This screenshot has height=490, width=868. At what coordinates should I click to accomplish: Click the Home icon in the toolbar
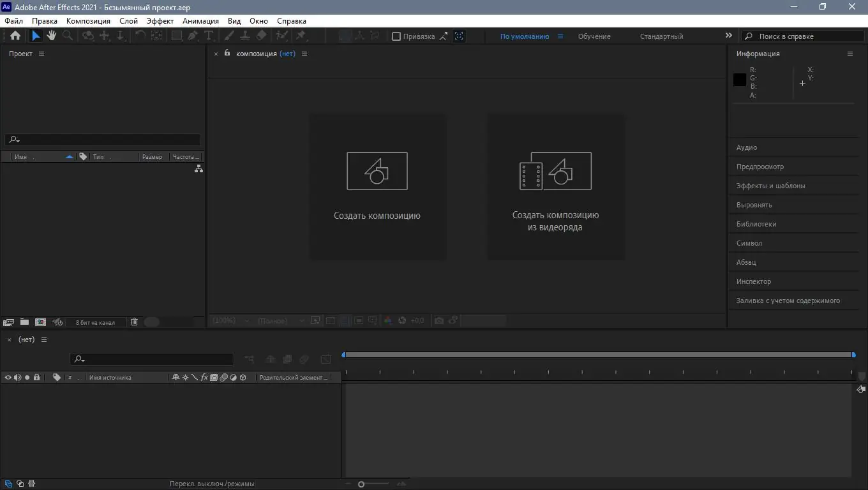pyautogui.click(x=14, y=36)
